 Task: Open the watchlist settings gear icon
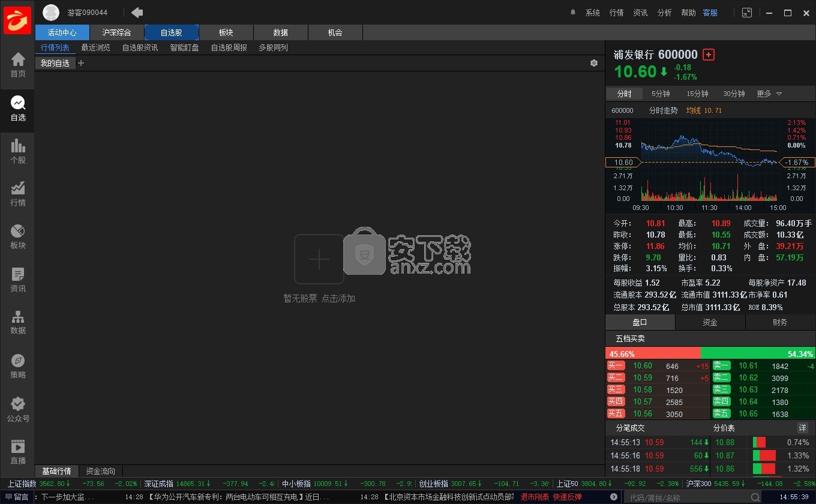click(594, 63)
